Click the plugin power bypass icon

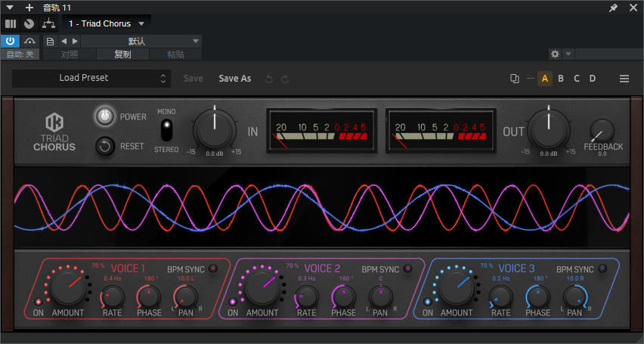click(10, 41)
